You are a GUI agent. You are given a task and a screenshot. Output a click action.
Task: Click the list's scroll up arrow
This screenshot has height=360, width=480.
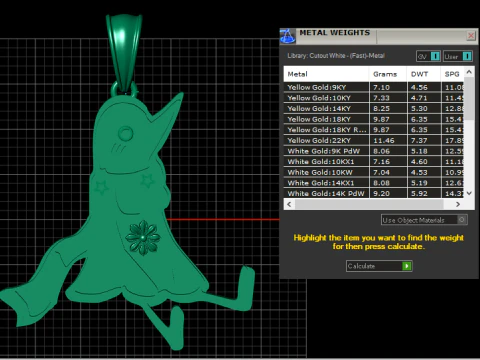(x=469, y=72)
